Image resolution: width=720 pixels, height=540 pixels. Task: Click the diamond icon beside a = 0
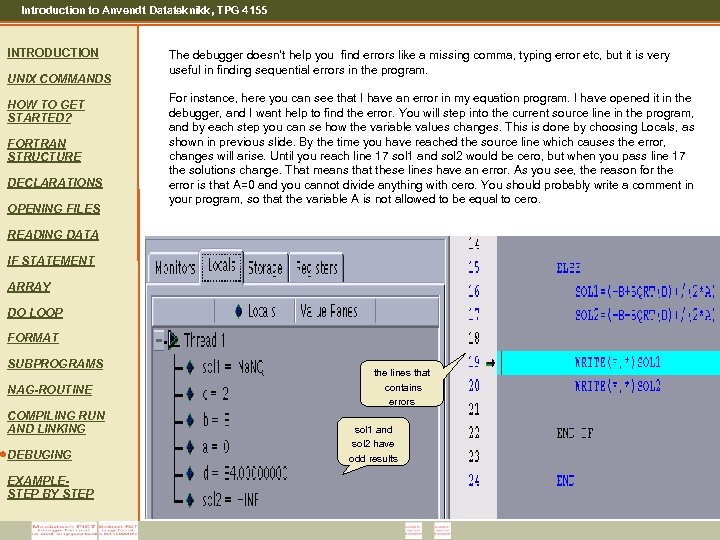[190, 447]
